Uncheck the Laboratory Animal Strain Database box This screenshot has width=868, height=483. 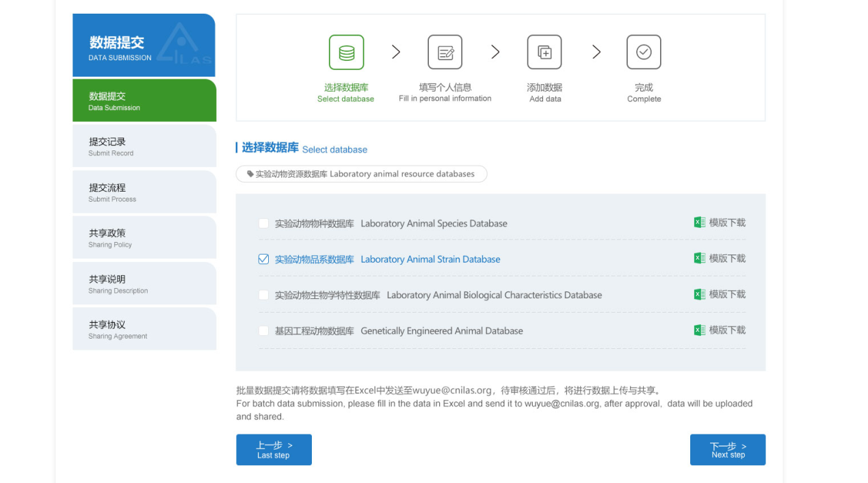(263, 259)
